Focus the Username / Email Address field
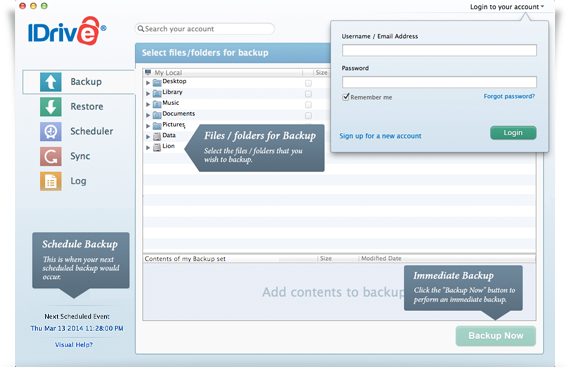The width and height of the screenshot is (570, 367). (x=439, y=51)
